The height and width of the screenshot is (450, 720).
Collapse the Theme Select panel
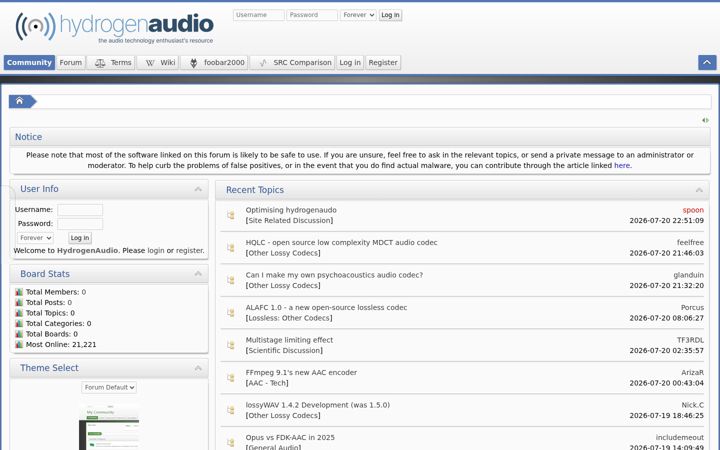pyautogui.click(x=198, y=368)
